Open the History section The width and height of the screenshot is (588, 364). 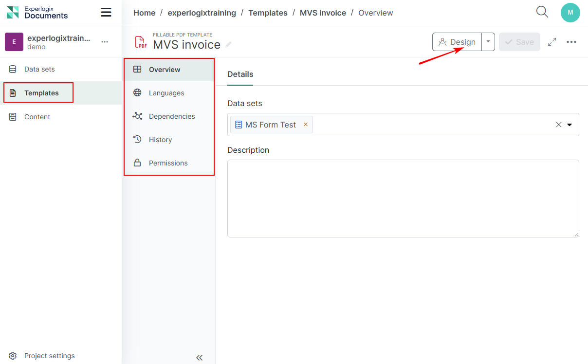(x=160, y=140)
